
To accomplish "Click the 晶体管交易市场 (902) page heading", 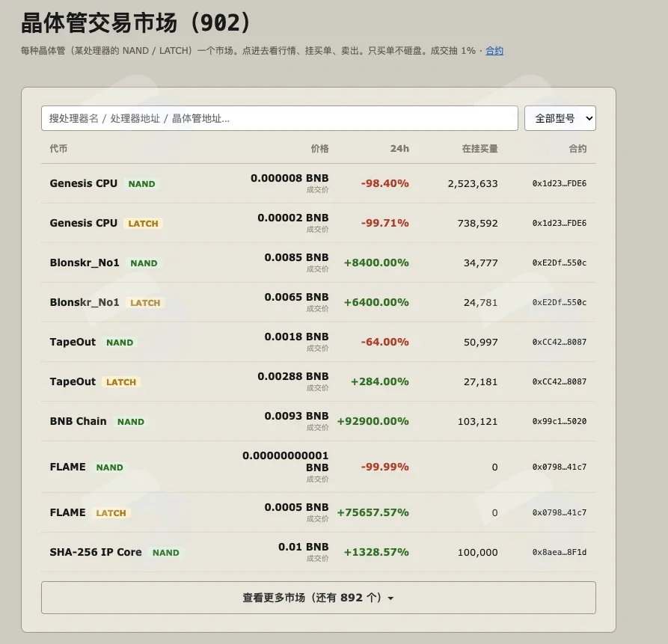I will tap(136, 22).
